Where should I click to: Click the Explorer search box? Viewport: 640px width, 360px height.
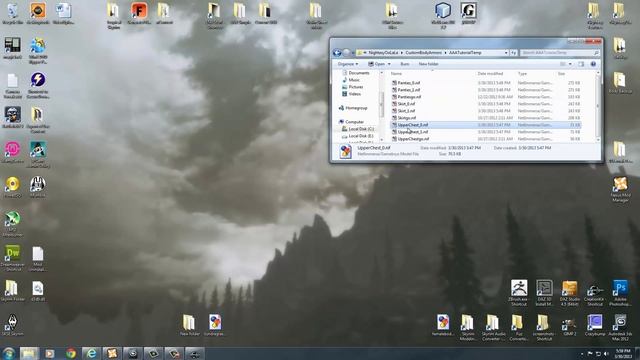[x=560, y=53]
